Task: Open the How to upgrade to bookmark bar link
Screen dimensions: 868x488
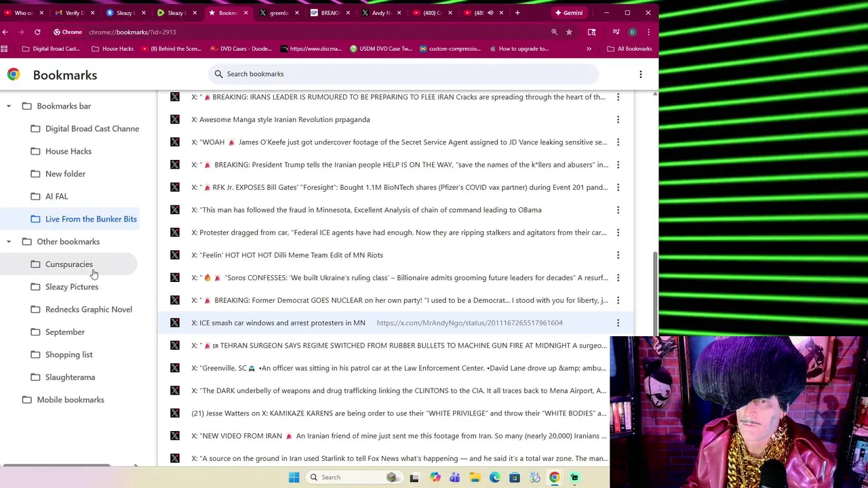Action: tap(518, 49)
